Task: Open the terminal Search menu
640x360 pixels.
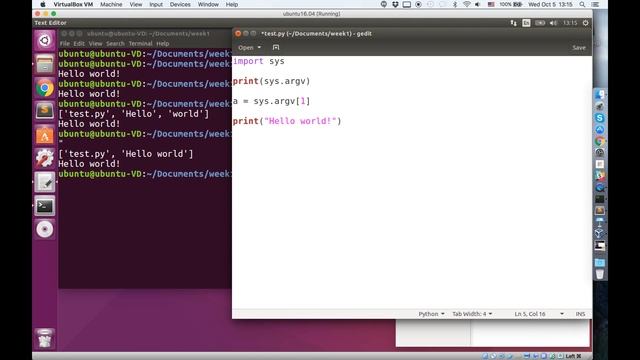Action: 115,43
